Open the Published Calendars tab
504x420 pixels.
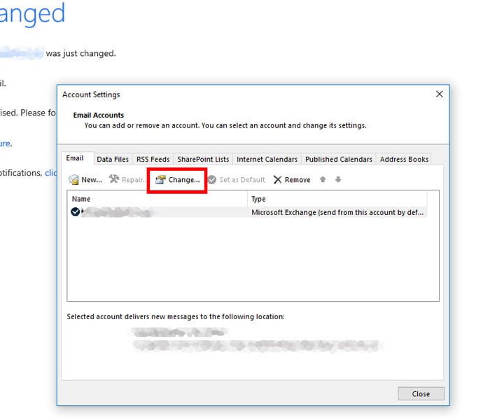pyautogui.click(x=339, y=160)
